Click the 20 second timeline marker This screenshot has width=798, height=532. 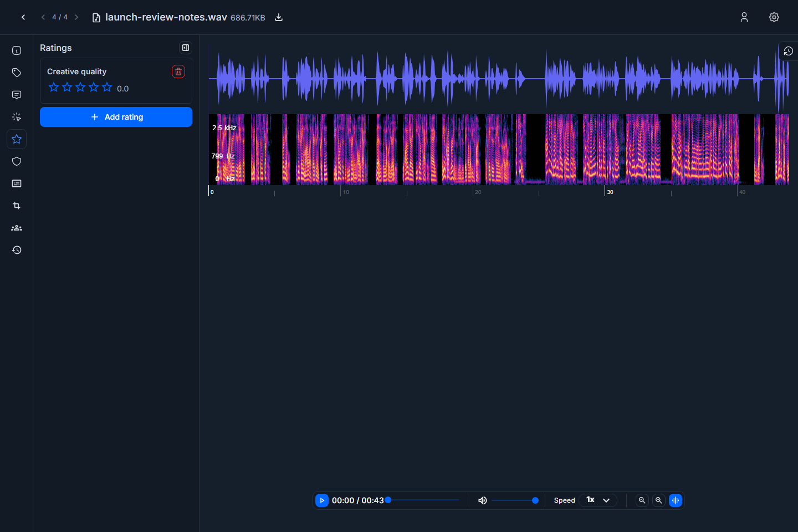click(x=478, y=192)
